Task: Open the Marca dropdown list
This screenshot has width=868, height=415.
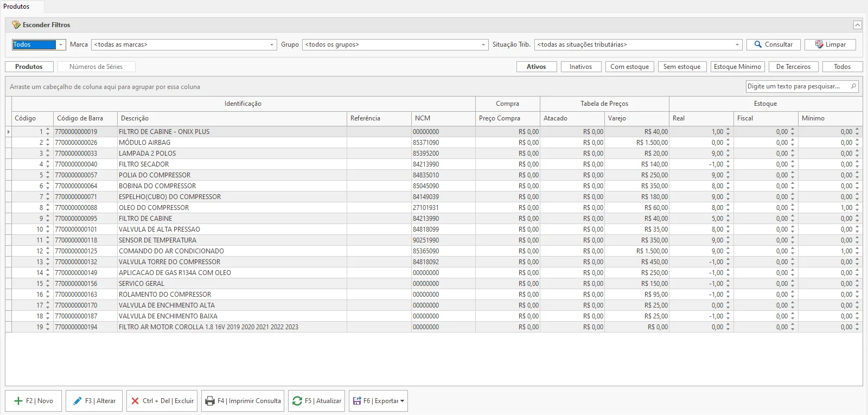Action: [x=272, y=44]
